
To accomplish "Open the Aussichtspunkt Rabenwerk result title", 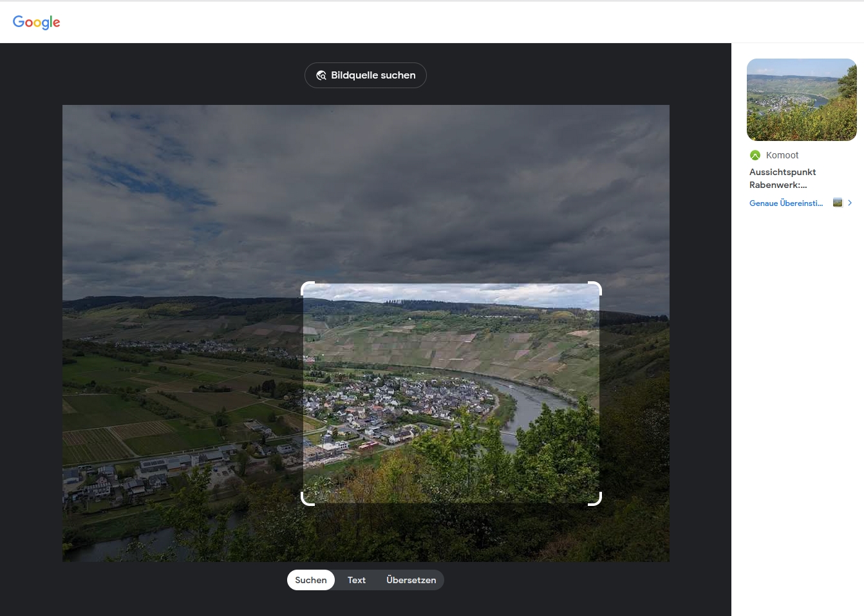I will pos(783,178).
